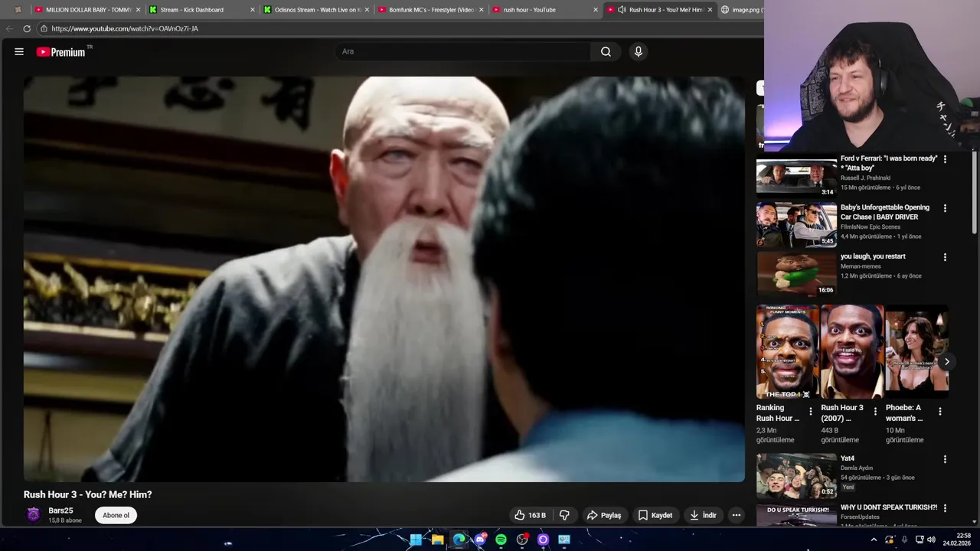Open options for WHY U DONT SPEAK TURKISH

tap(945, 507)
